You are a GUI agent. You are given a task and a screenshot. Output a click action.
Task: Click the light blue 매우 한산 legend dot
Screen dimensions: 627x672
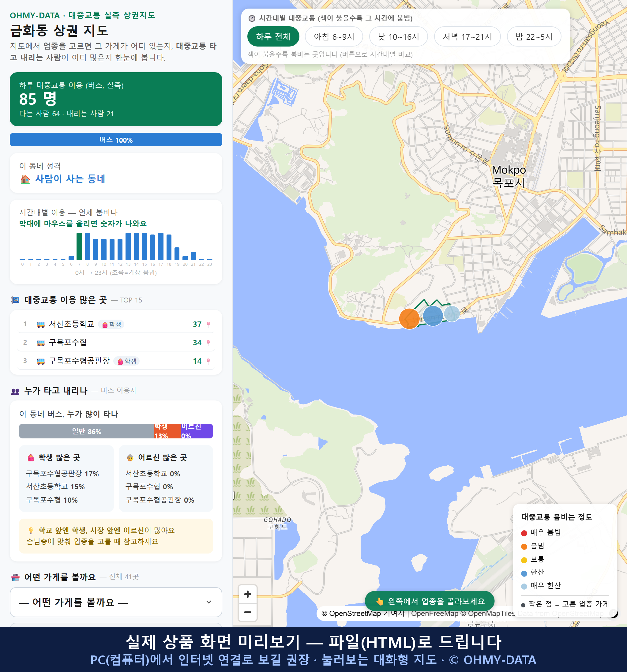(524, 586)
